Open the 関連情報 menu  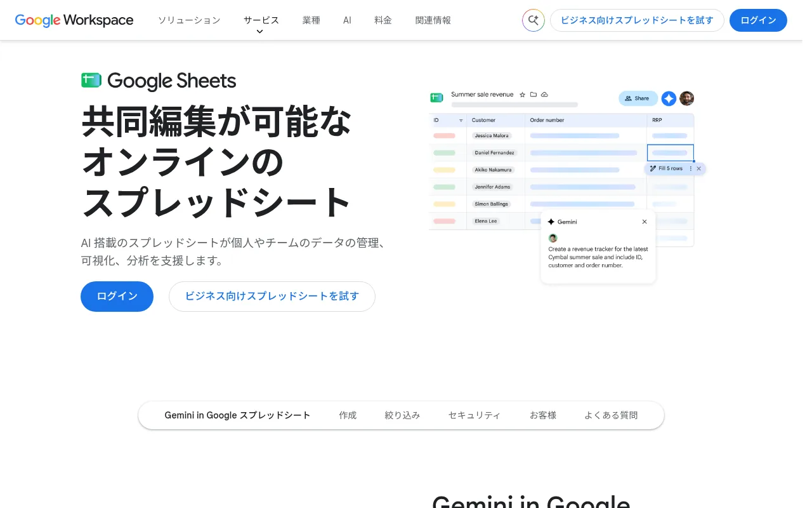click(433, 20)
